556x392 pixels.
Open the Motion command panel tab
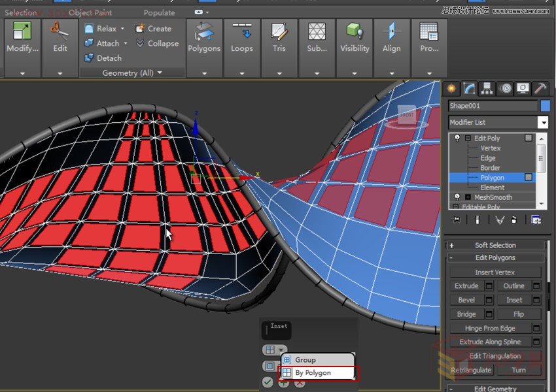point(506,88)
